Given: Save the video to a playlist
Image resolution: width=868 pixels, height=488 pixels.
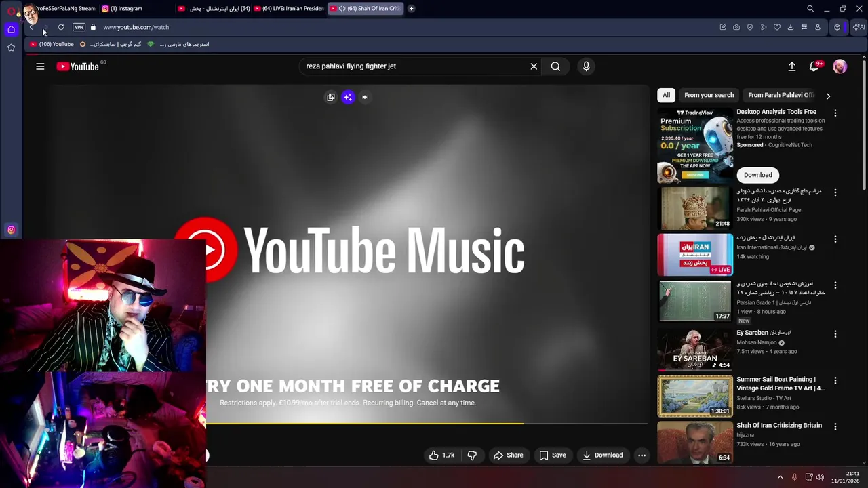Looking at the screenshot, I should 553,455.
